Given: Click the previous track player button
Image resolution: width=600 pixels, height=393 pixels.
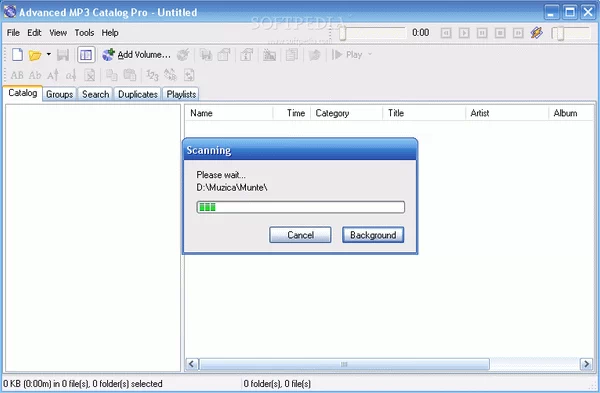Looking at the screenshot, I should [446, 33].
